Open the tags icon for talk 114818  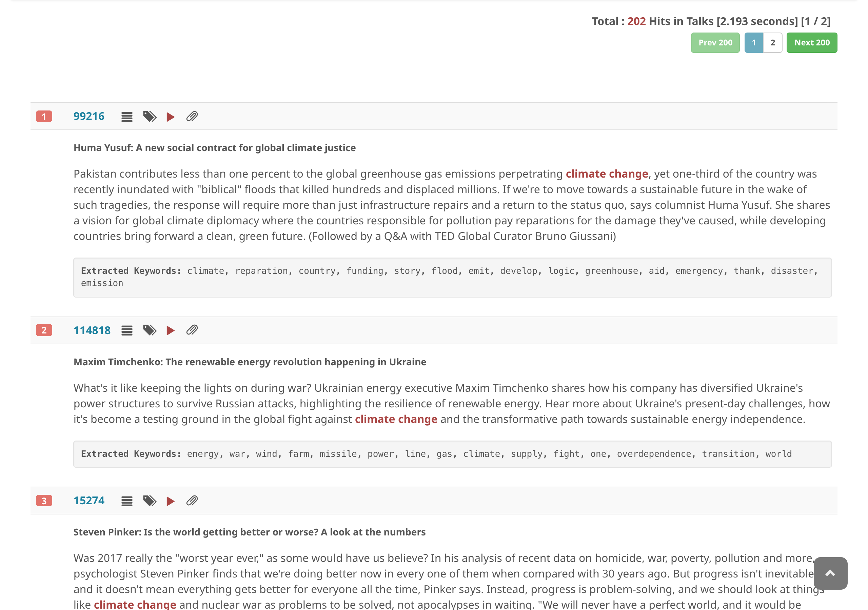150,330
